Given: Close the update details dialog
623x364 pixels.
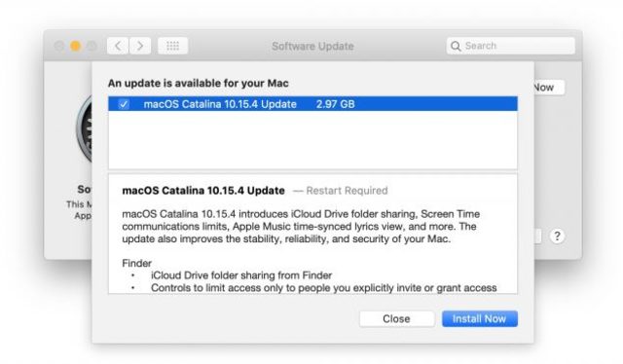Looking at the screenshot, I should (396, 318).
